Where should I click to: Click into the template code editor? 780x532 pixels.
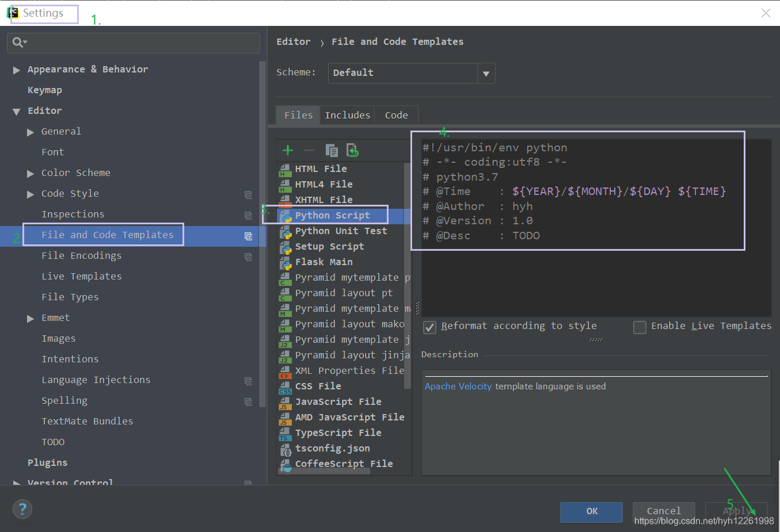coord(596,227)
